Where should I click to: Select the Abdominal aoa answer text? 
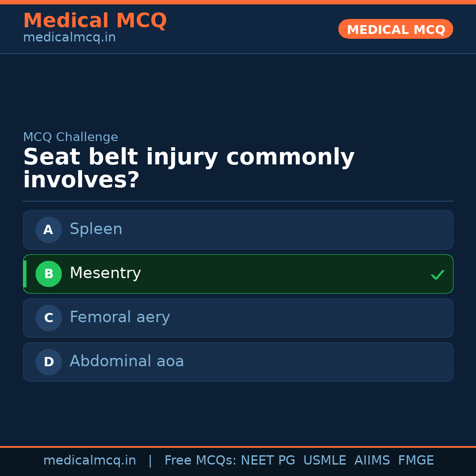127,361
